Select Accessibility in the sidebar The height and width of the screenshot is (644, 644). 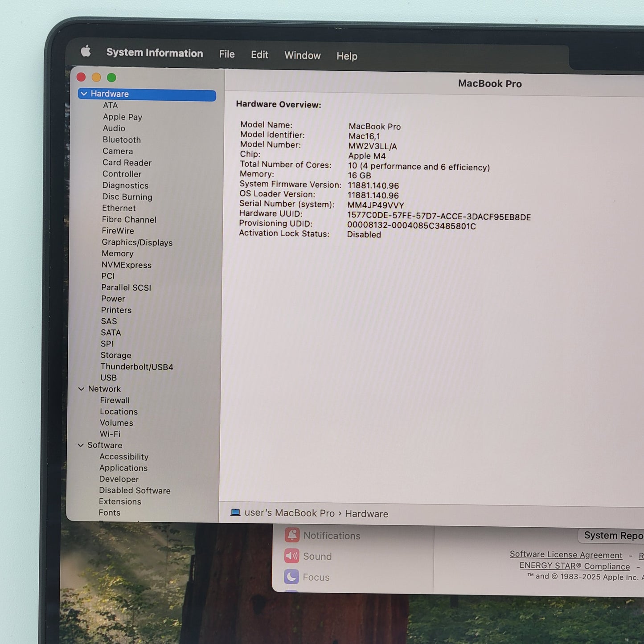coord(124,456)
